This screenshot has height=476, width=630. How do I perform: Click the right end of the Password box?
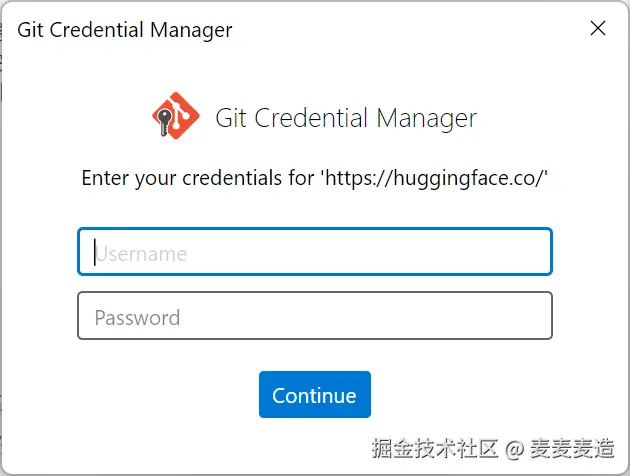click(x=538, y=315)
